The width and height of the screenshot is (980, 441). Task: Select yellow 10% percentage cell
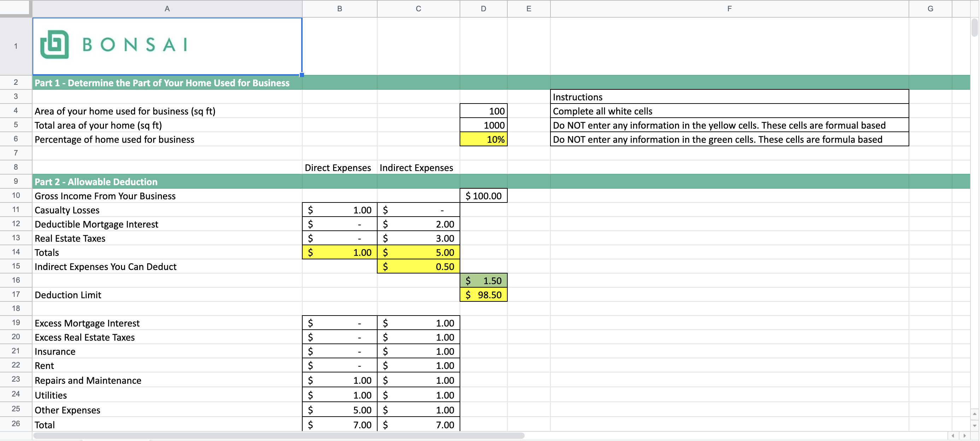483,140
